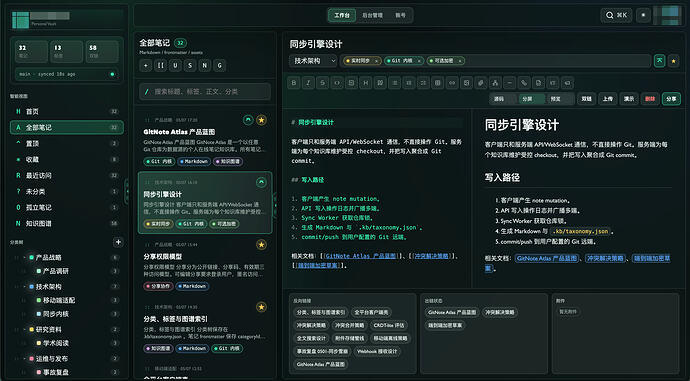This screenshot has width=690, height=381.
Task: Click the 分享 button
Action: point(672,99)
